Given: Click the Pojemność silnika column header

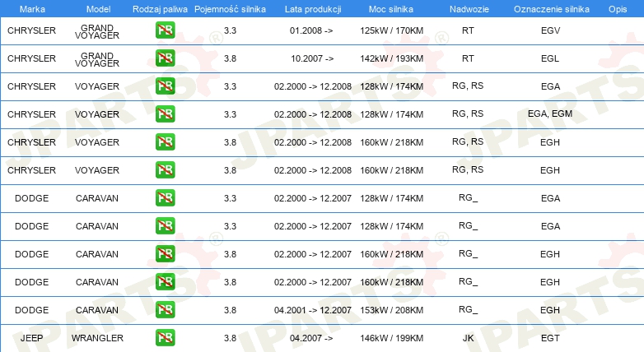Looking at the screenshot, I should [230, 9].
